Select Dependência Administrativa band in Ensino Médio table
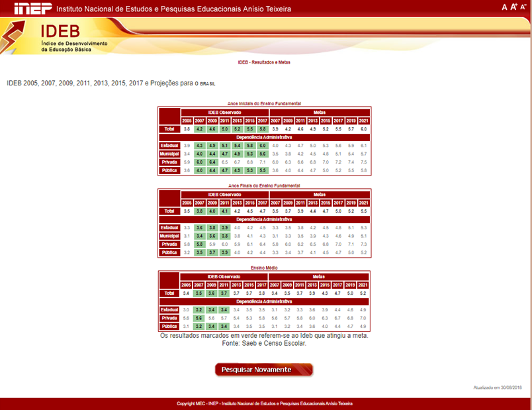This screenshot has width=532, height=410. (264, 301)
